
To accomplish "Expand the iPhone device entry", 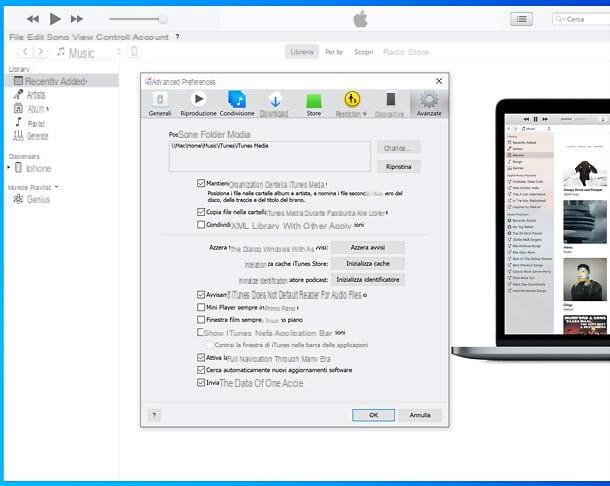I will tap(9, 168).
